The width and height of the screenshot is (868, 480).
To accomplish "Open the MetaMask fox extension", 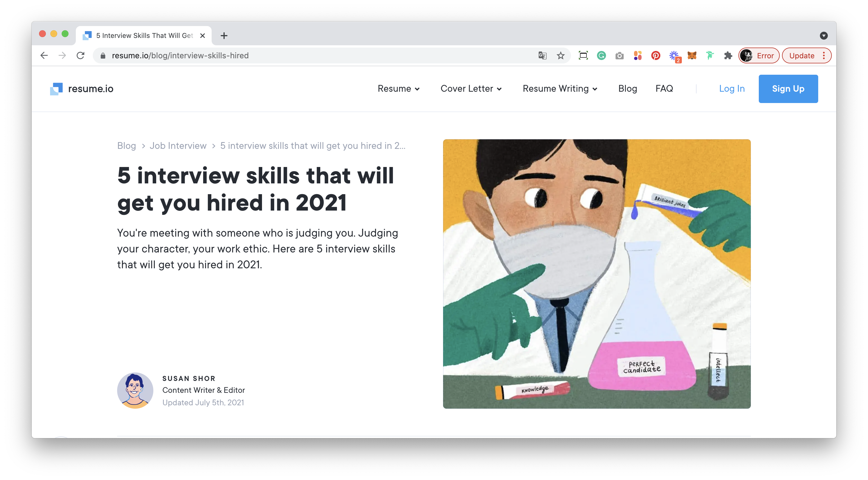I will (x=692, y=56).
